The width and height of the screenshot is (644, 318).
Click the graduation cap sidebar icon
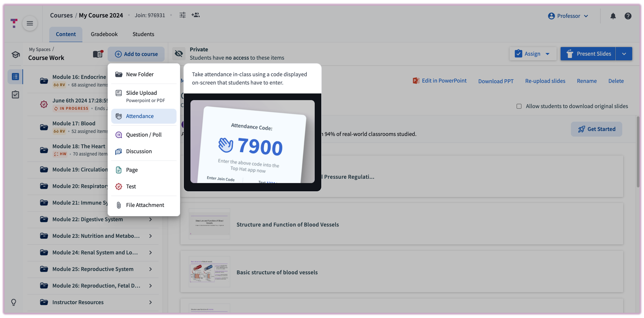point(16,55)
